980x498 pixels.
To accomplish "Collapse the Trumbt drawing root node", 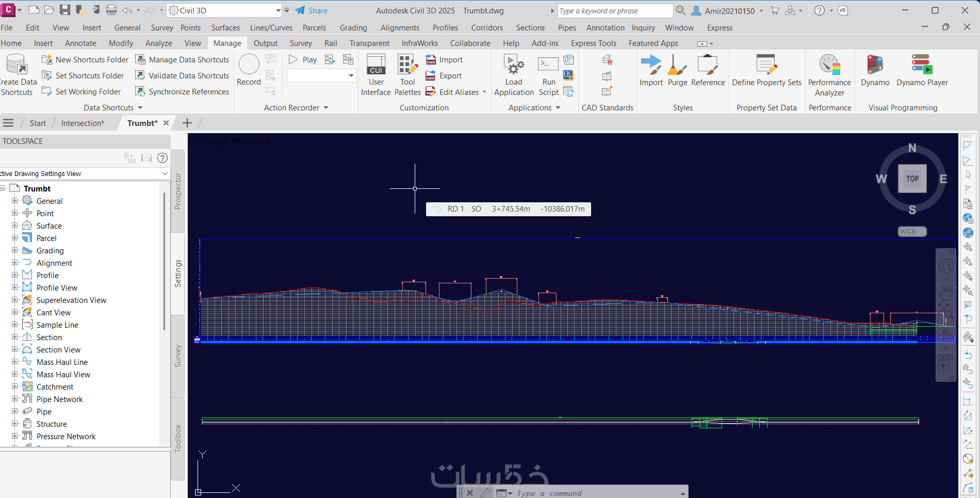I will tap(3, 188).
